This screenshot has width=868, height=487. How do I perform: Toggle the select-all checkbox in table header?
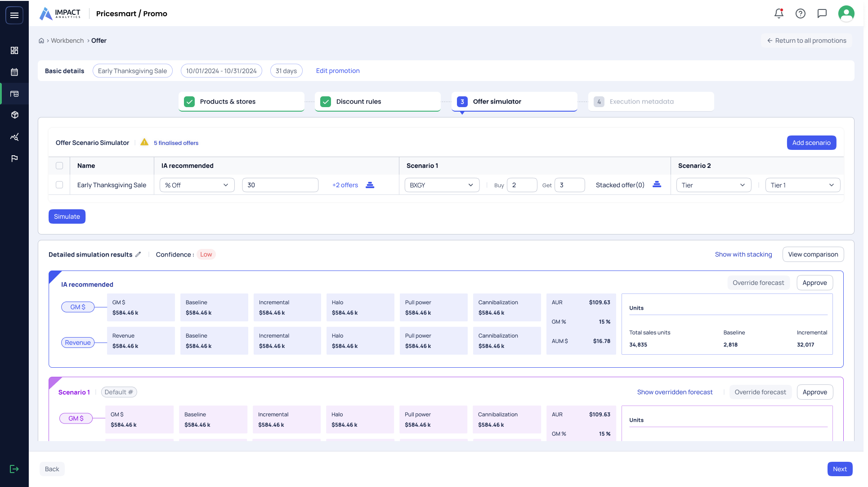coord(59,166)
